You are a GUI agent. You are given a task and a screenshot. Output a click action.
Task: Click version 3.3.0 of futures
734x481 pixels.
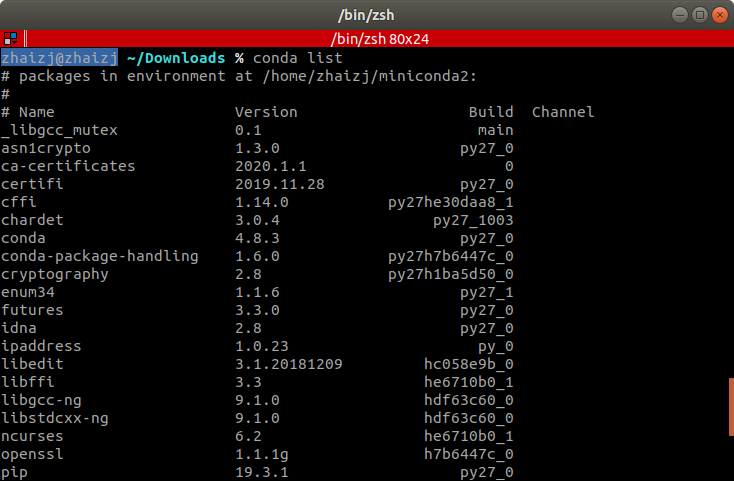tap(257, 310)
